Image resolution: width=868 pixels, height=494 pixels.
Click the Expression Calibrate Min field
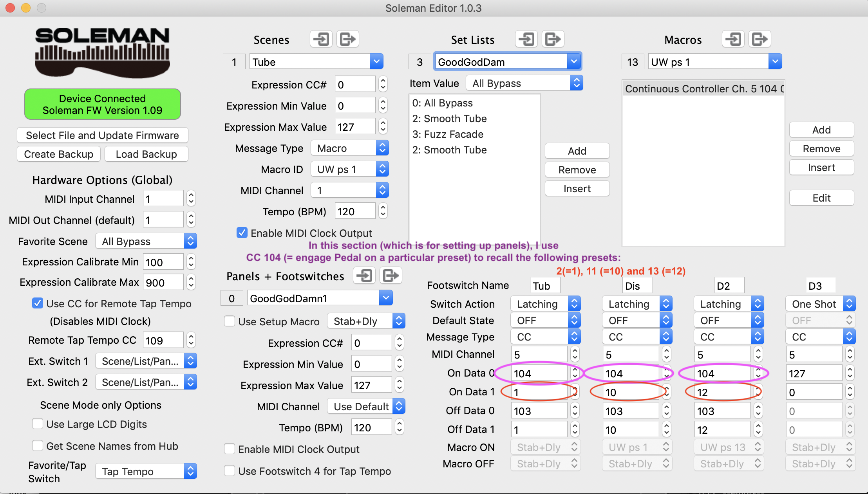click(x=163, y=261)
